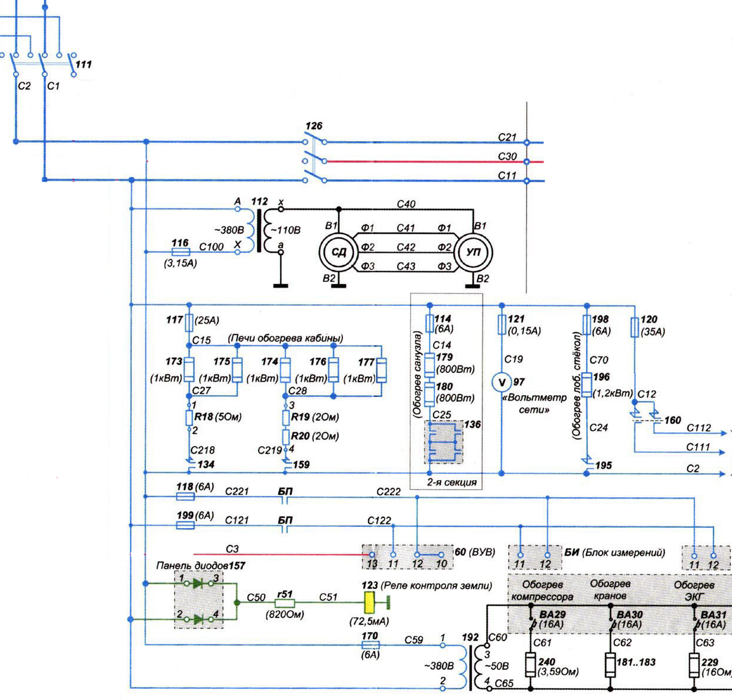Click the ~110В secondary voltage label

(x=285, y=230)
